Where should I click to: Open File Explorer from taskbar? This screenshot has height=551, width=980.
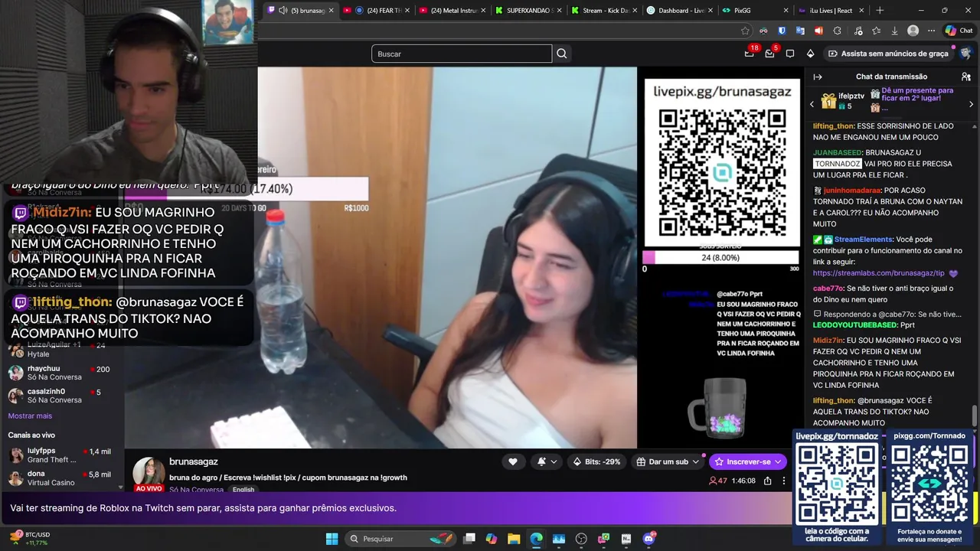click(x=514, y=539)
